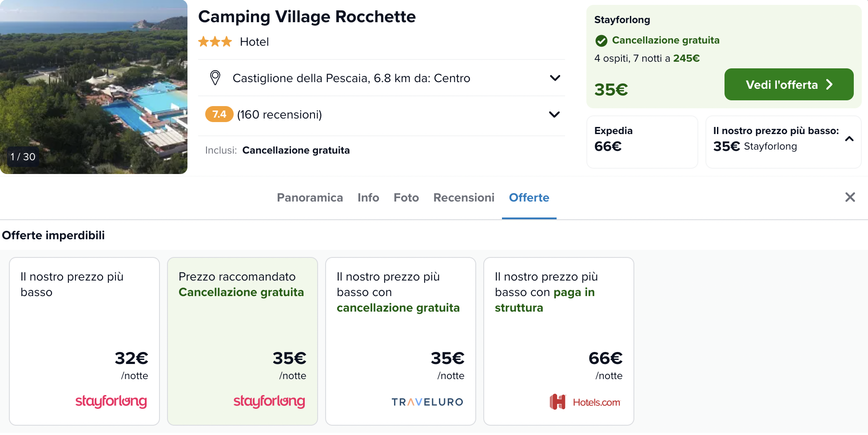Select the Expedia 66€ offer
Image resolution: width=868 pixels, height=435 pixels.
point(642,142)
